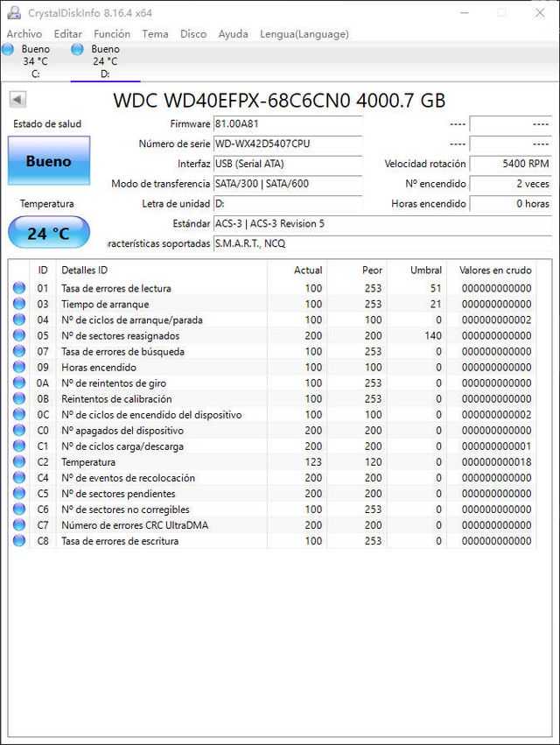The height and width of the screenshot is (745, 560).
Task: Click the SATA/300 | SATA/600 transfer mode field
Action: 288,184
